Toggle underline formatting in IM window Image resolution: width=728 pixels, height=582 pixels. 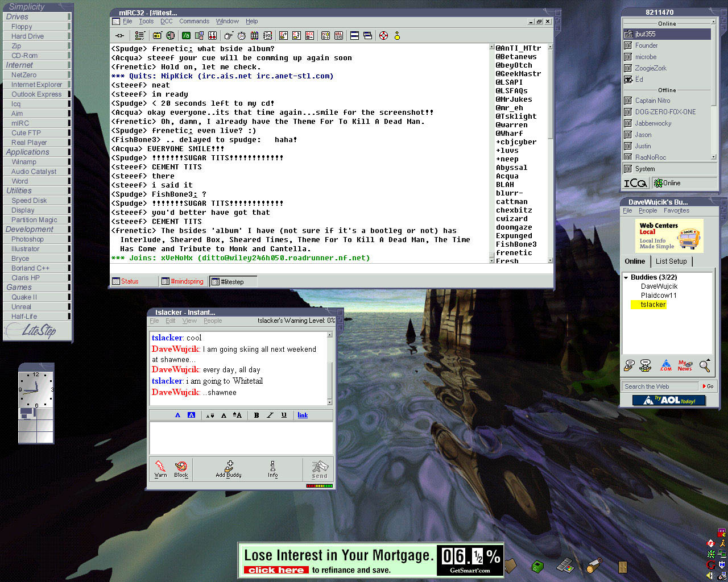pos(284,415)
